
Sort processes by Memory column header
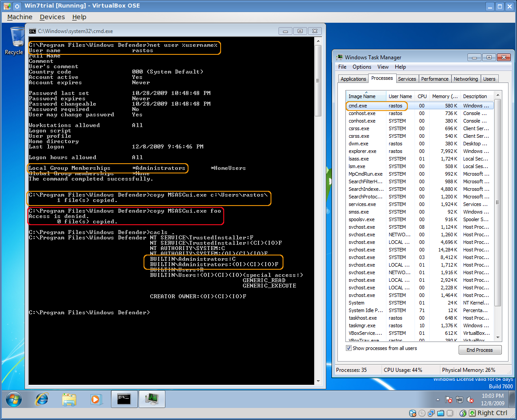click(x=445, y=96)
